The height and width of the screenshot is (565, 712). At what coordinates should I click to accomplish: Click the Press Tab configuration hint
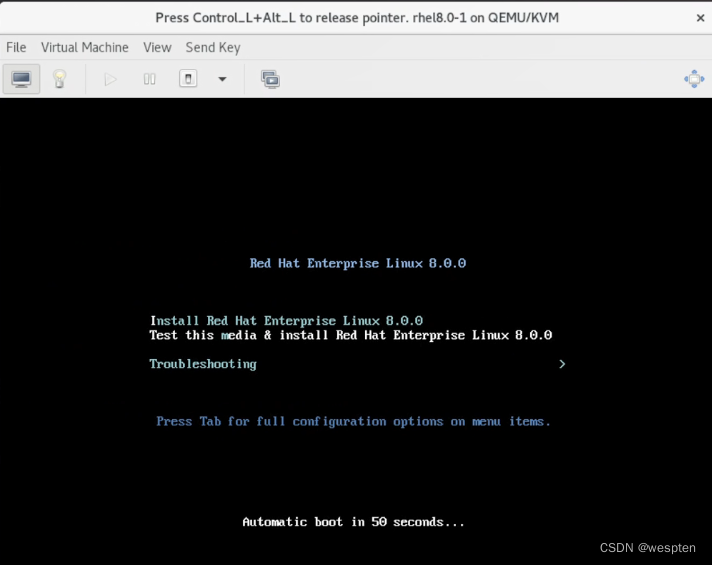tap(353, 422)
